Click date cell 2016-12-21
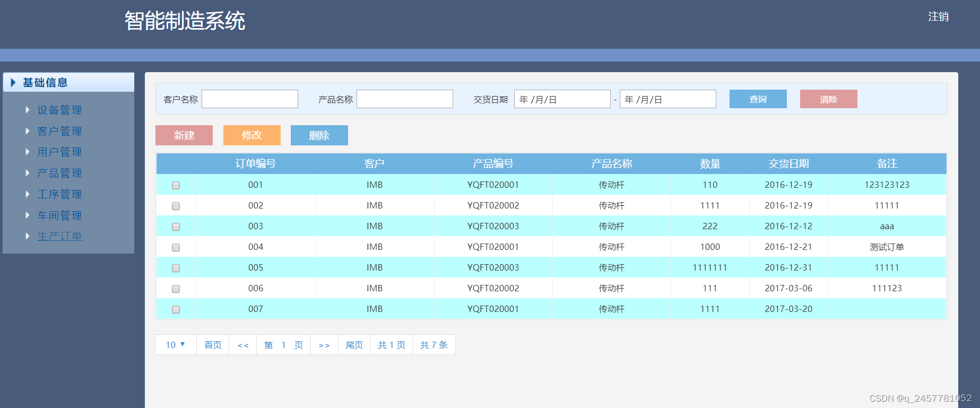The height and width of the screenshot is (408, 980). [788, 247]
